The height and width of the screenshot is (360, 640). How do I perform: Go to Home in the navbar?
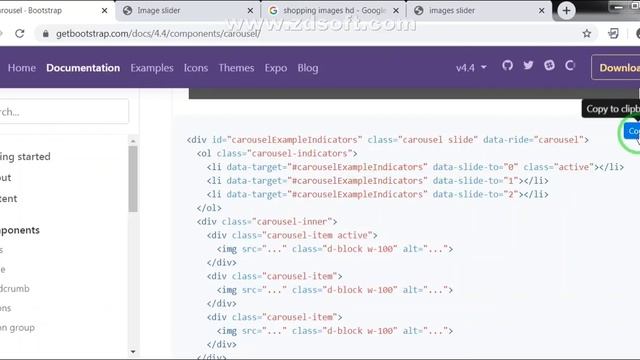tap(22, 68)
